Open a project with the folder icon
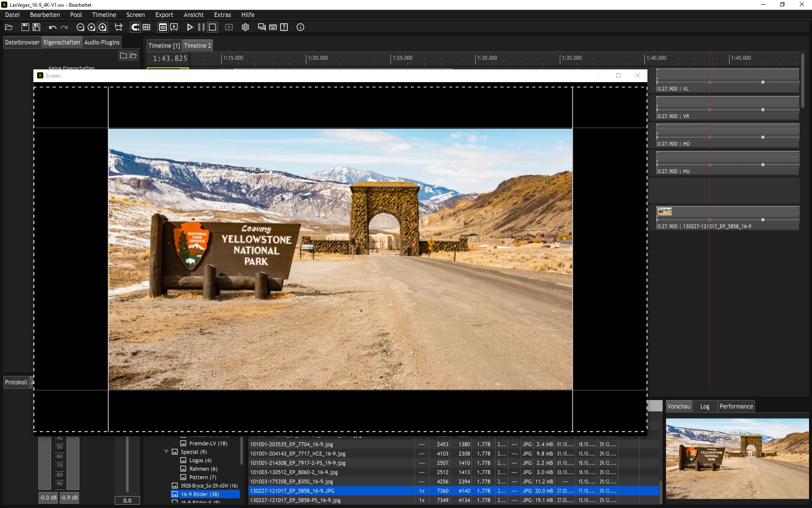812x508 pixels. click(8, 27)
